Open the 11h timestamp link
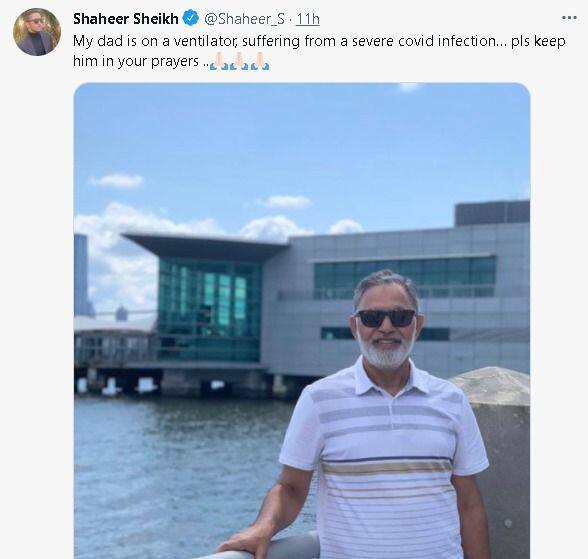Screen dimensions: 588x559 [308, 19]
